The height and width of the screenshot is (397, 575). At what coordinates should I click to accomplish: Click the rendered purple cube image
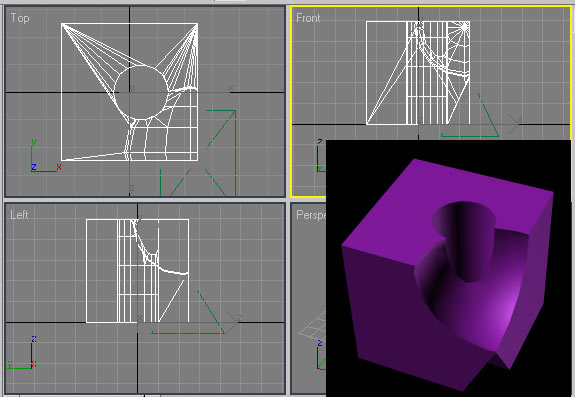[x=448, y=268]
